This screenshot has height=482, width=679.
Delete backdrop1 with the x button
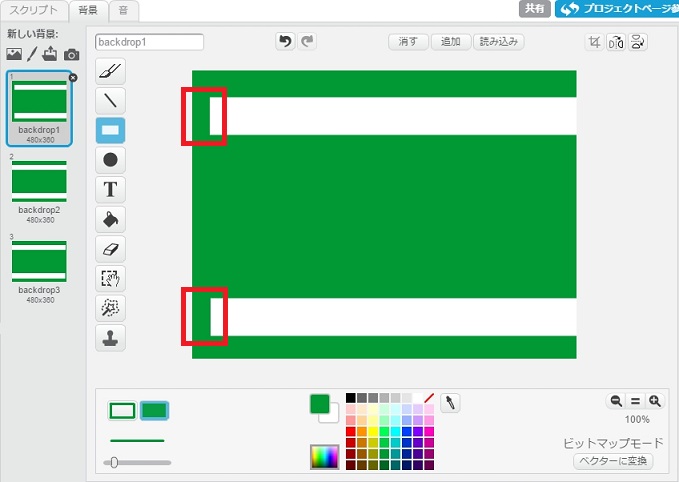point(73,78)
